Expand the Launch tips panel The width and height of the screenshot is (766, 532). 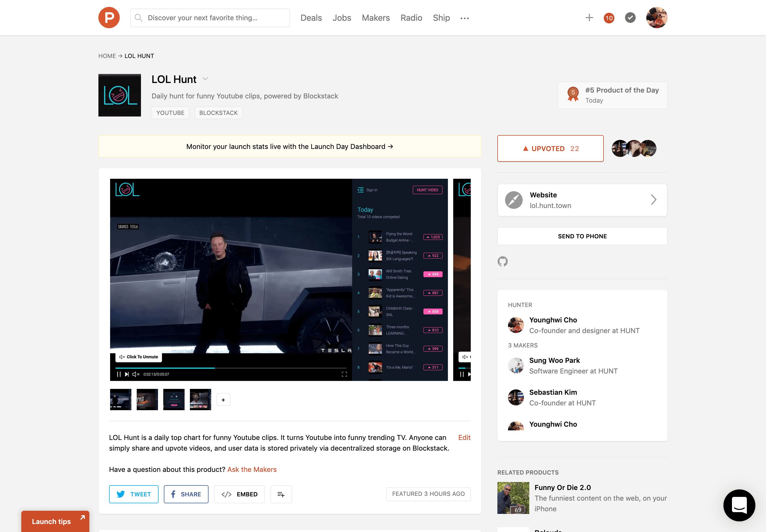click(x=55, y=521)
